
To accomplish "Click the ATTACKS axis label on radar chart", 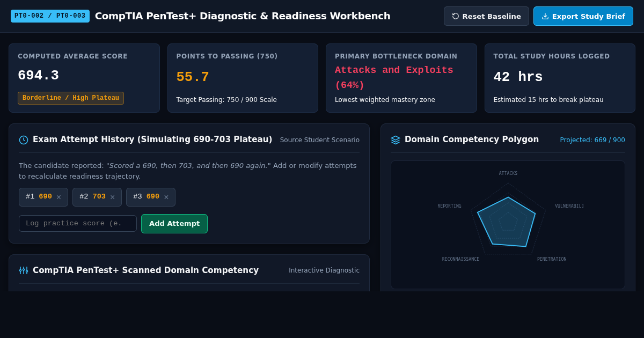I will [x=508, y=173].
